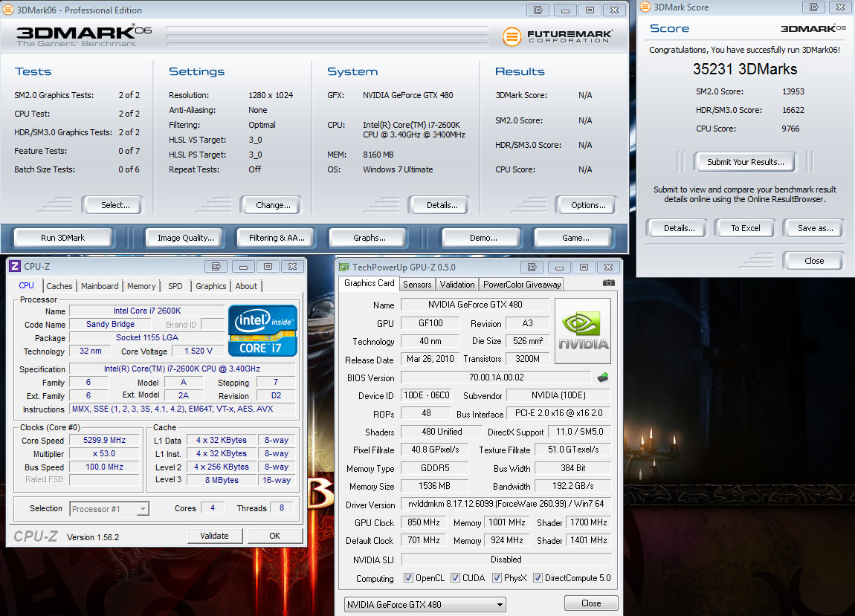Maximize the GPU-Z window
This screenshot has width=855, height=616.
584,267
